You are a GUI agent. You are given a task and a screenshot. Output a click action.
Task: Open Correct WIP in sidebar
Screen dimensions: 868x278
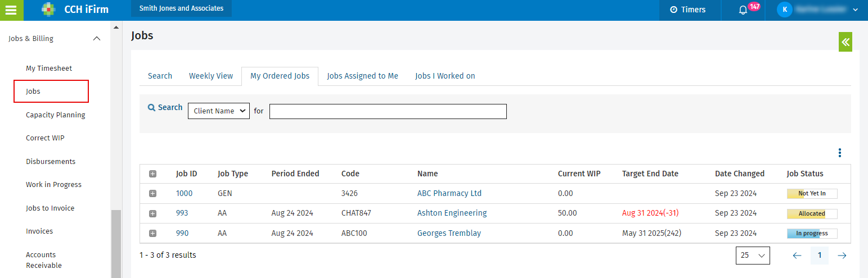[45, 138]
